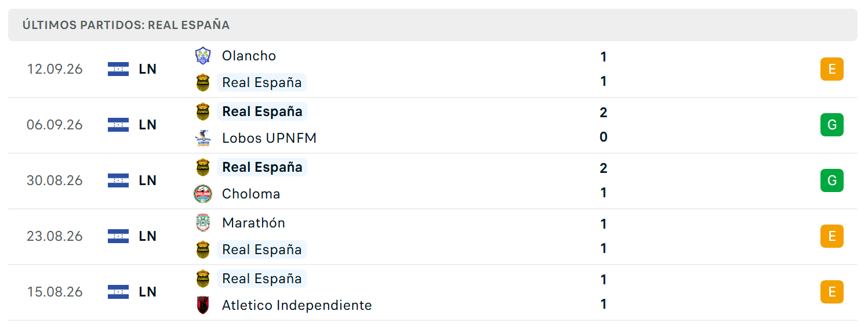The image size is (868, 329).
Task: Click orange E badge for Marathón match
Action: point(832,236)
